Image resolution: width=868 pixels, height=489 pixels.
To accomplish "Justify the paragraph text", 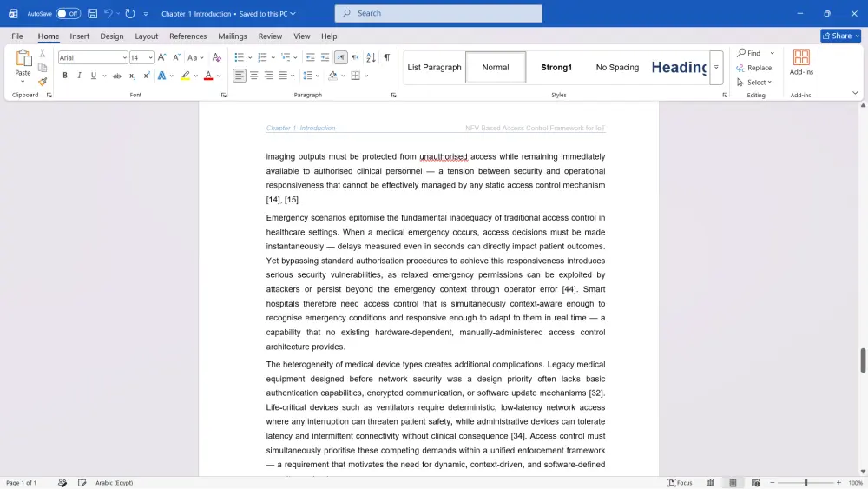I will click(x=283, y=76).
